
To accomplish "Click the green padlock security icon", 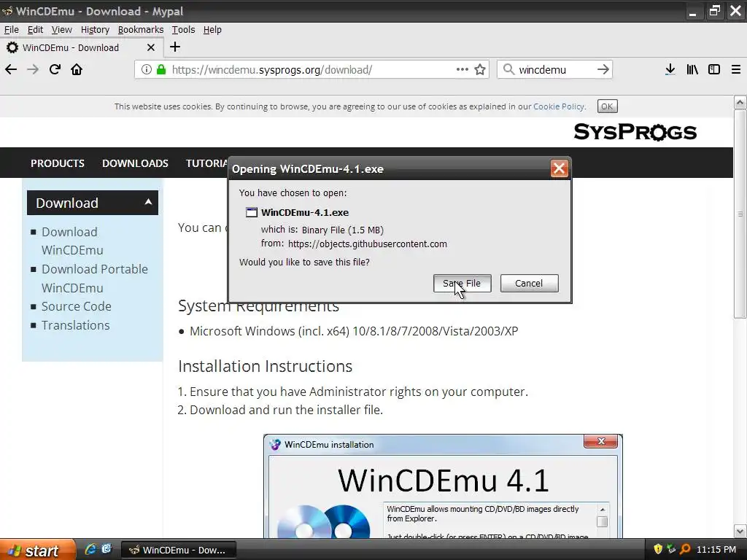I will 161,69.
